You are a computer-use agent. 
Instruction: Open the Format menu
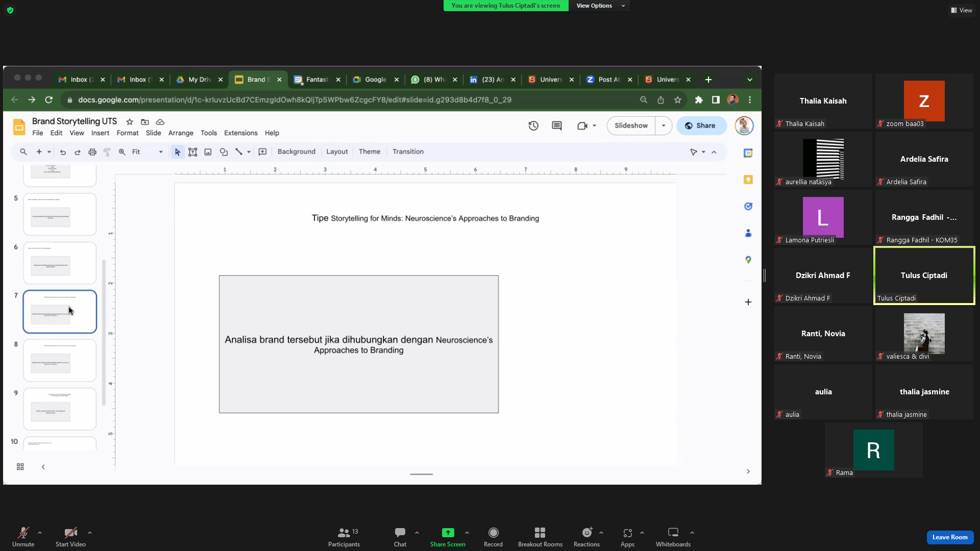pos(128,133)
